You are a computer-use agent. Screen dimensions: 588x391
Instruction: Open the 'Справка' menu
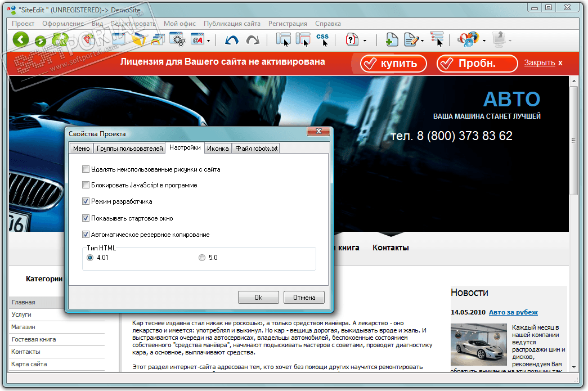327,23
